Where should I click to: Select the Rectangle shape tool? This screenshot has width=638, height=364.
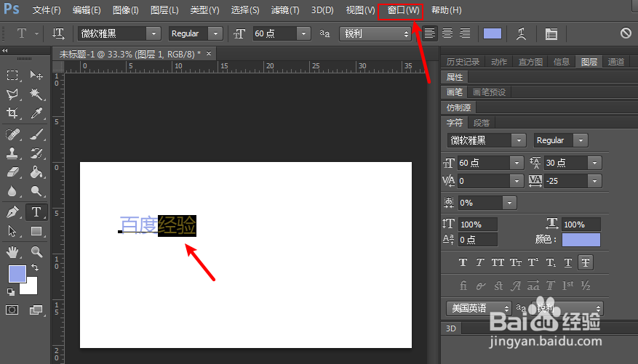point(36,231)
